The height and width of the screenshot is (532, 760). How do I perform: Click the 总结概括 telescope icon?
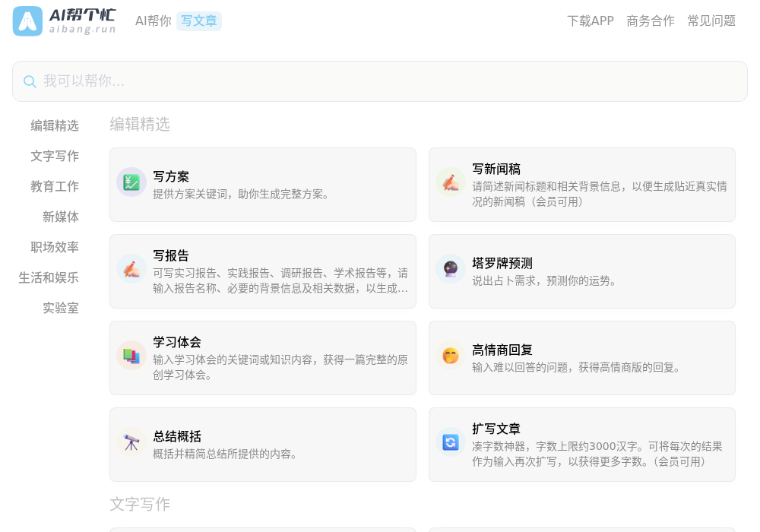(131, 442)
